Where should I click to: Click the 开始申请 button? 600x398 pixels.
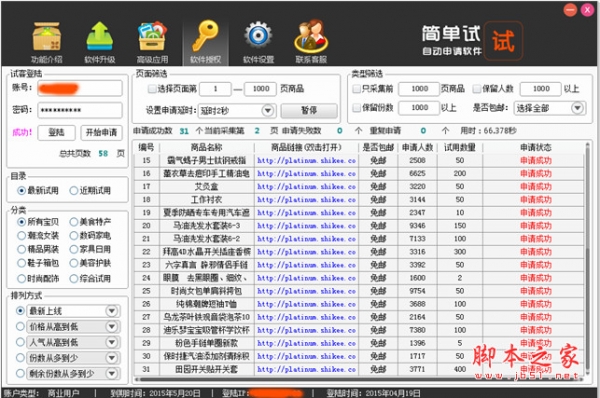[101, 132]
